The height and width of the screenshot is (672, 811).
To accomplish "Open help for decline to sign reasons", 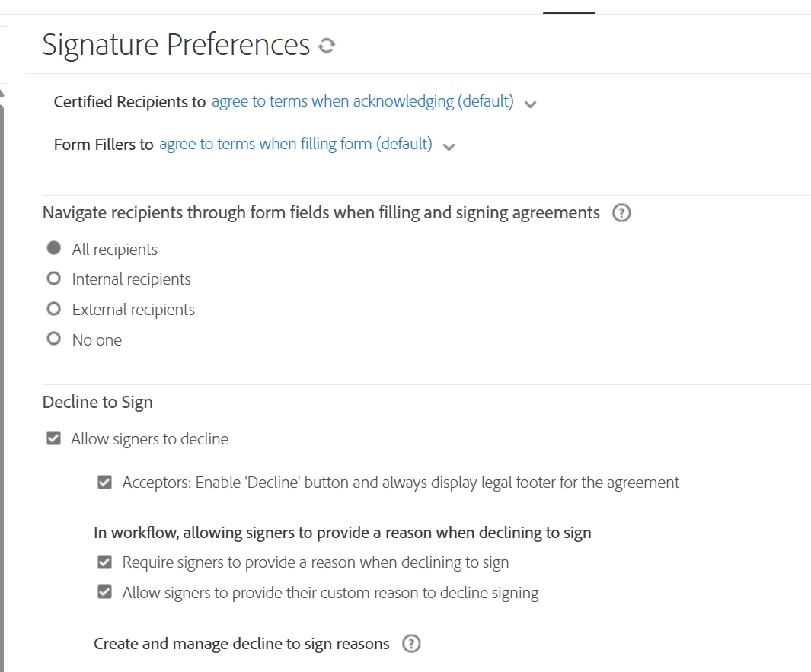I will pyautogui.click(x=411, y=644).
